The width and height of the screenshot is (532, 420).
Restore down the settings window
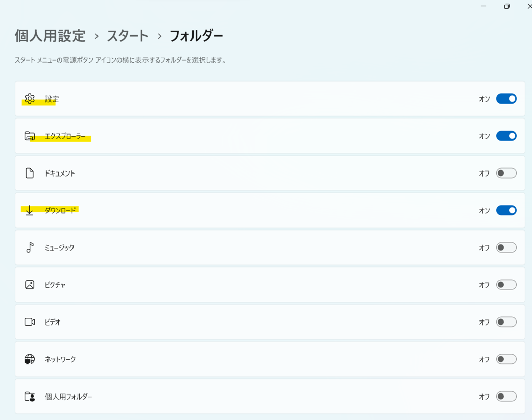tap(506, 6)
